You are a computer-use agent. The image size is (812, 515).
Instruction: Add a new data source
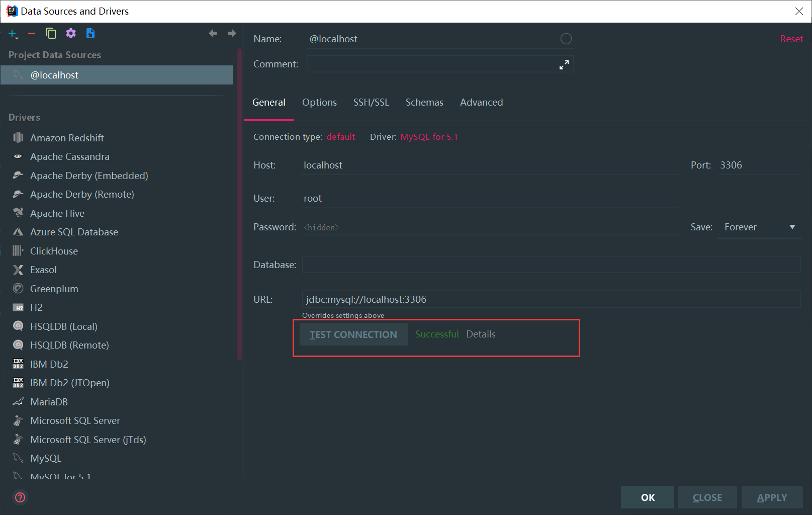click(11, 33)
